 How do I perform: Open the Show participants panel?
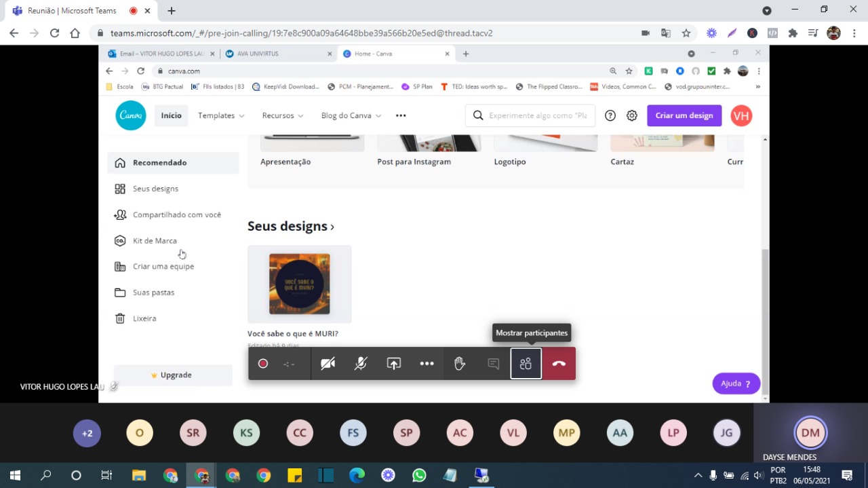tap(526, 364)
